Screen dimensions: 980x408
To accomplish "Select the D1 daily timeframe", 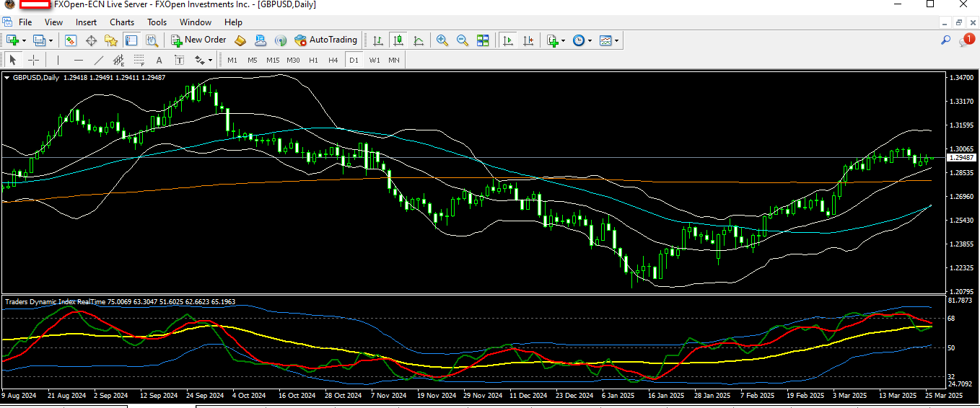I will click(x=354, y=60).
